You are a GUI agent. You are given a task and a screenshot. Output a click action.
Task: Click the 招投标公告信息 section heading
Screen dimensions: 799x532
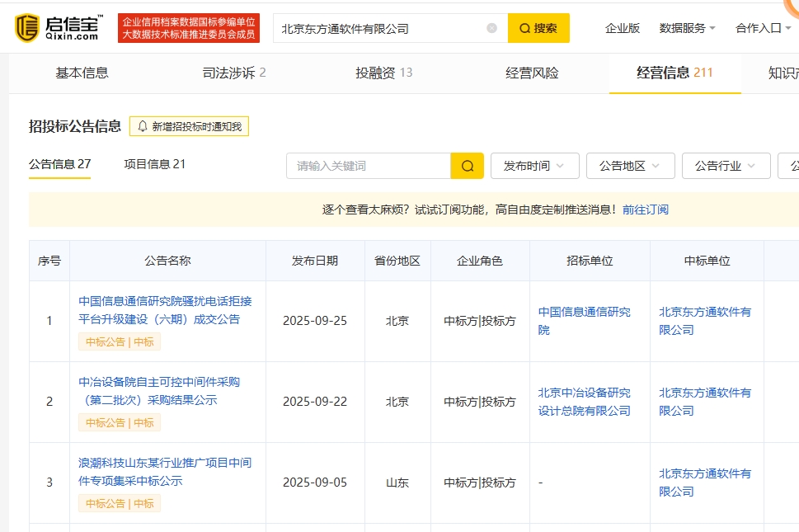pyautogui.click(x=75, y=126)
